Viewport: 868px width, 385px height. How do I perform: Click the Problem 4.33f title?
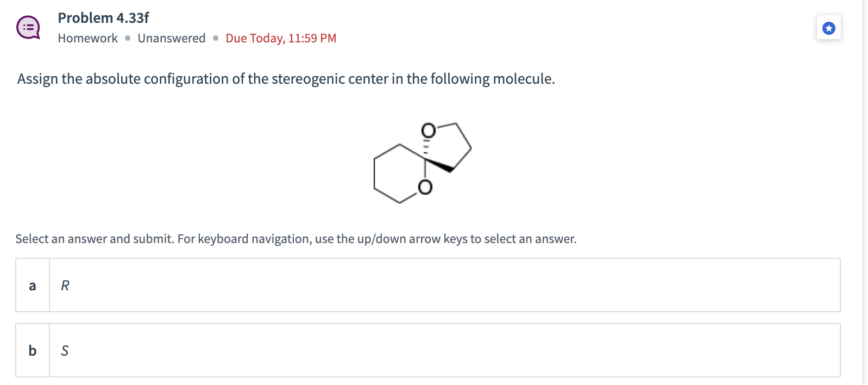[x=103, y=17]
